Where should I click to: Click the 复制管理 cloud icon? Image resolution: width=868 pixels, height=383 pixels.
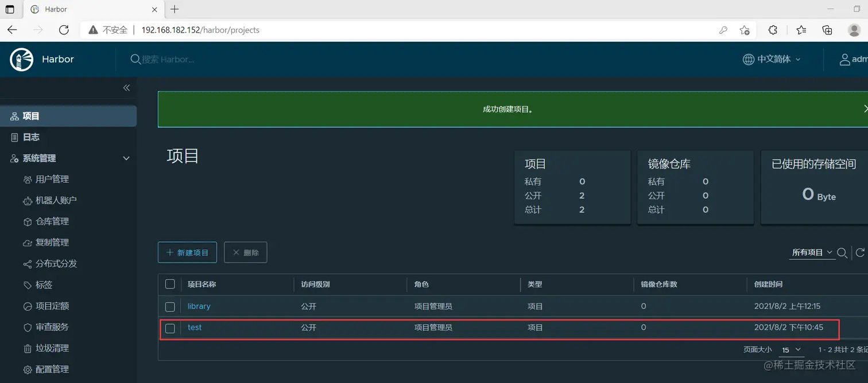(x=27, y=243)
